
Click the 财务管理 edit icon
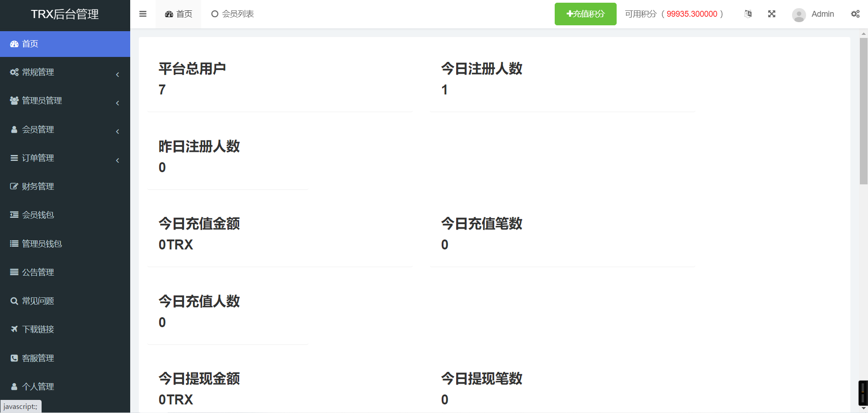click(14, 186)
